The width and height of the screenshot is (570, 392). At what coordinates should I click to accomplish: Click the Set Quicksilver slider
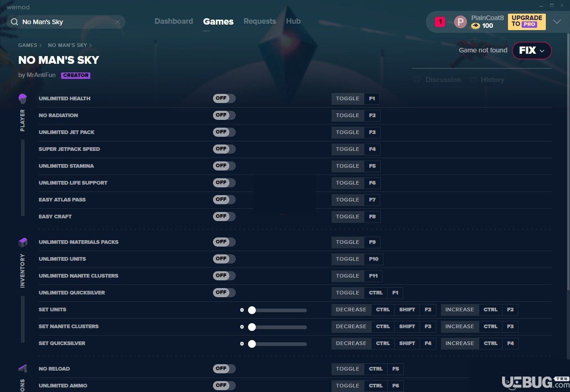click(278, 344)
